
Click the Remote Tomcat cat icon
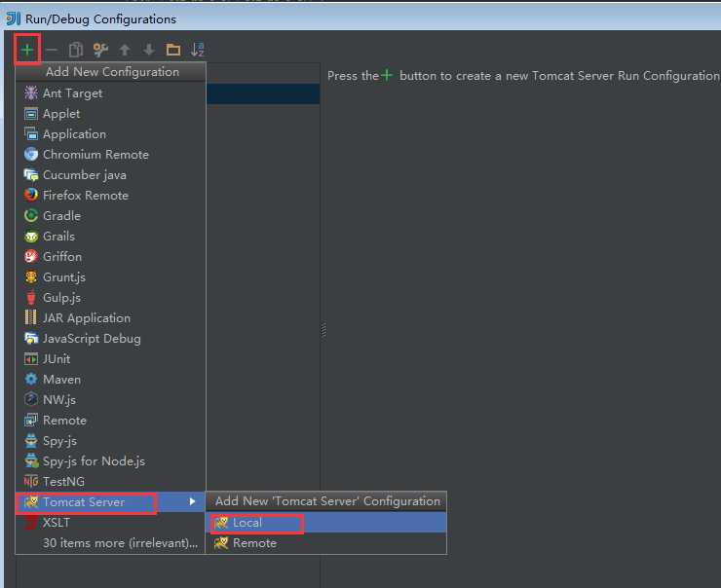(x=221, y=543)
